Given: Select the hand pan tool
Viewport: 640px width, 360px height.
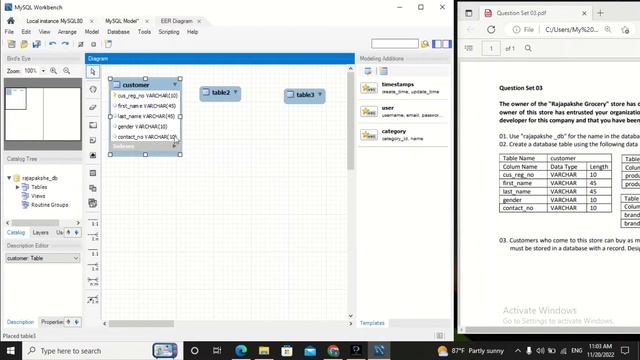Looking at the screenshot, I should pos(93,89).
